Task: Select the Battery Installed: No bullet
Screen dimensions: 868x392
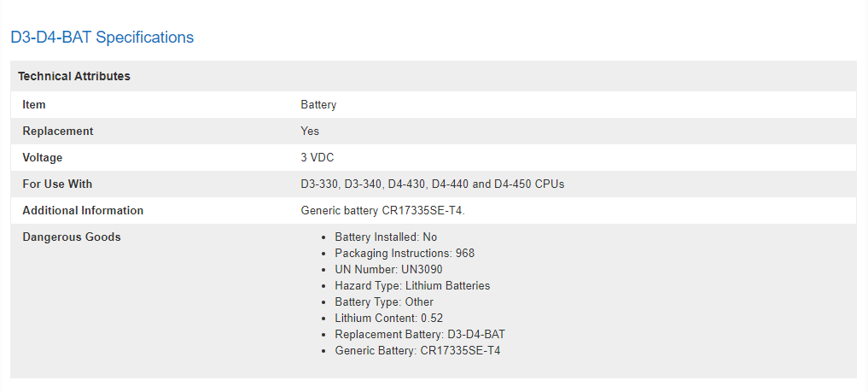Action: point(386,237)
